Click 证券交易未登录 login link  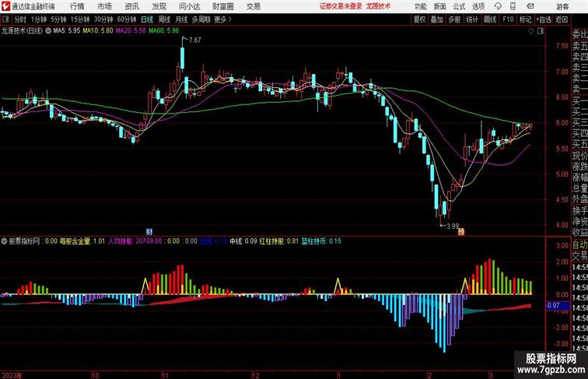click(x=341, y=6)
